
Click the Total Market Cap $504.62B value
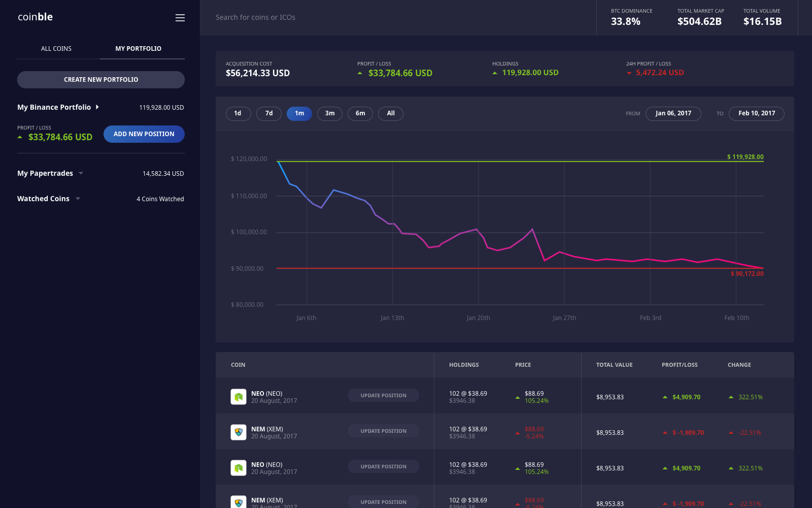coord(699,21)
